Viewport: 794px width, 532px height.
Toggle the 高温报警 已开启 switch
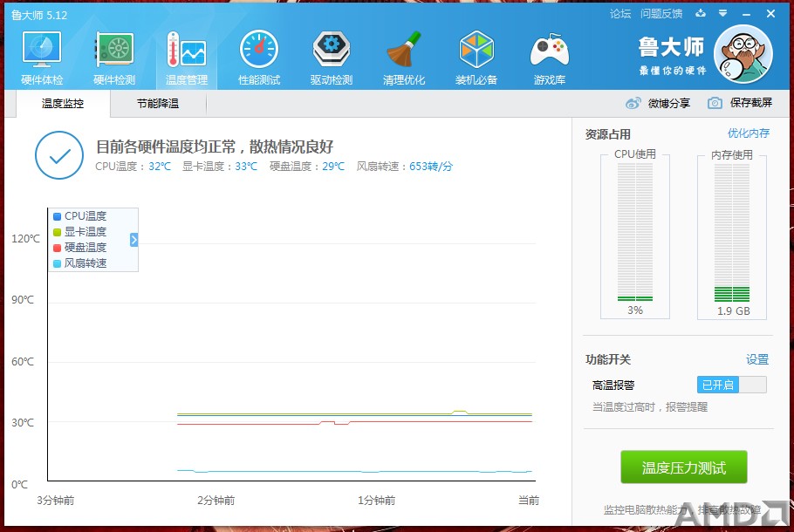coord(732,385)
